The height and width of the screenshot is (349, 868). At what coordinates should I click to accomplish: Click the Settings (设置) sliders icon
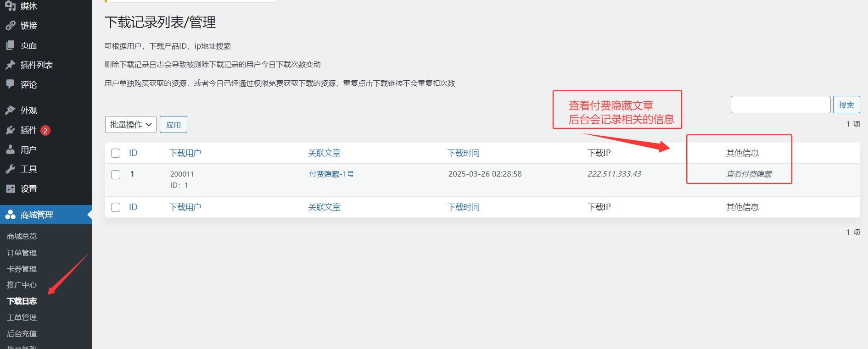[x=10, y=189]
